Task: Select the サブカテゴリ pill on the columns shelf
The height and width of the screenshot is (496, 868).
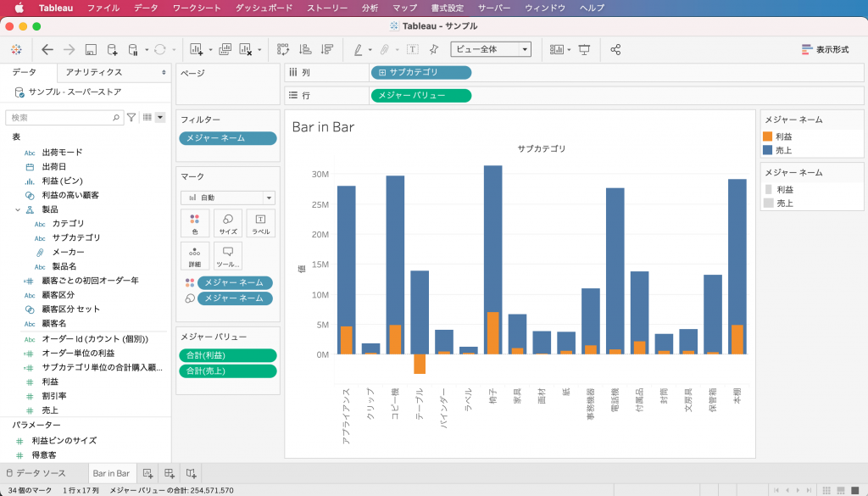Action: [421, 73]
